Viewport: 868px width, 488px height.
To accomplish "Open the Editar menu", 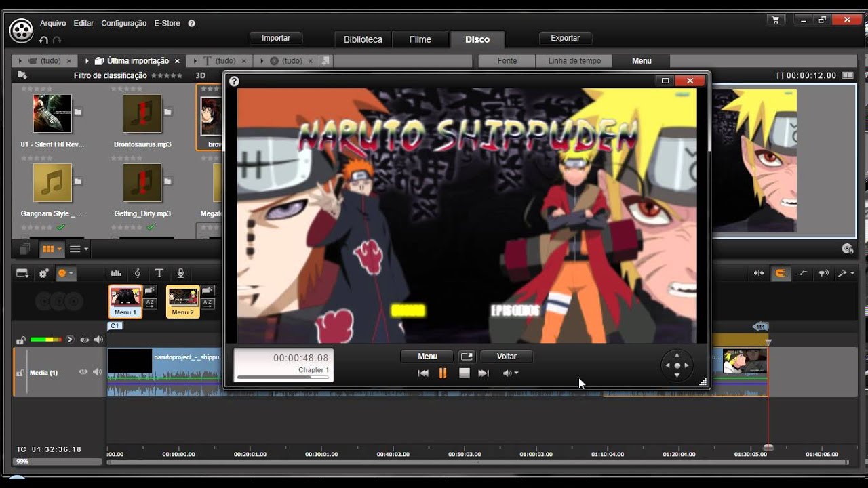I will pyautogui.click(x=83, y=23).
